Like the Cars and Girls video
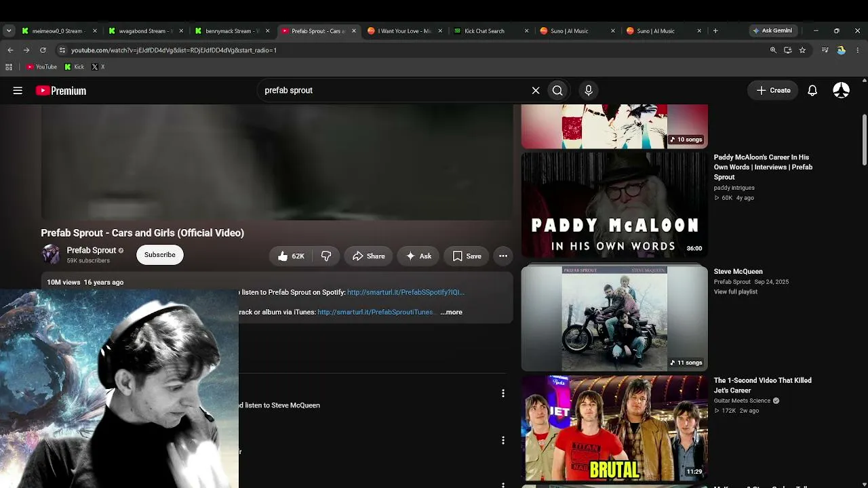The width and height of the screenshot is (868, 488). coord(291,256)
